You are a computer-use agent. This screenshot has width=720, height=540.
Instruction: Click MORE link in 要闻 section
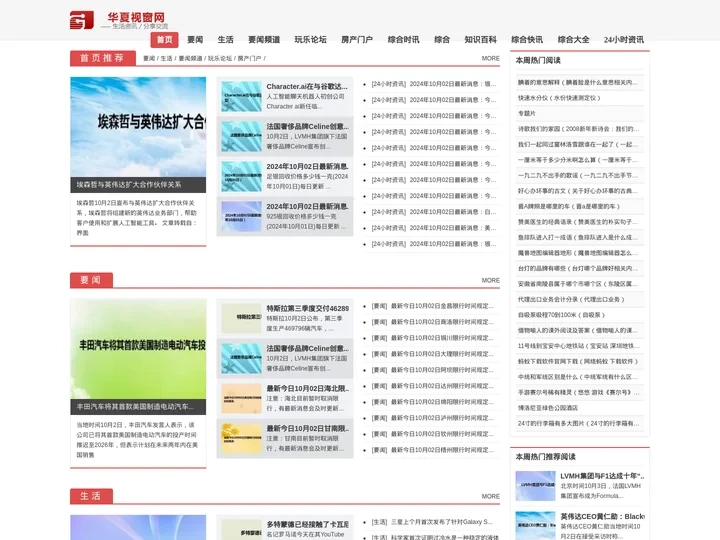(490, 280)
